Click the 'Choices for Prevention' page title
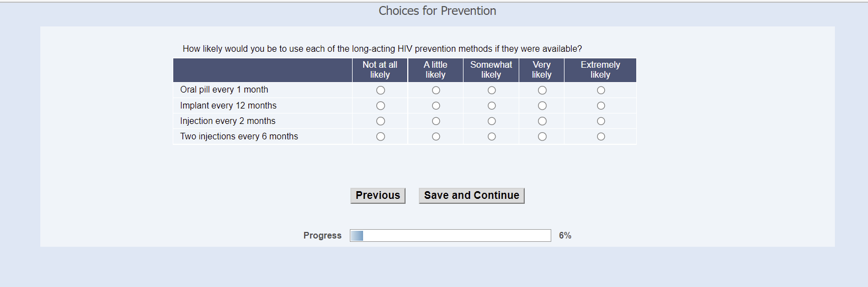868x287 pixels. pyautogui.click(x=437, y=11)
